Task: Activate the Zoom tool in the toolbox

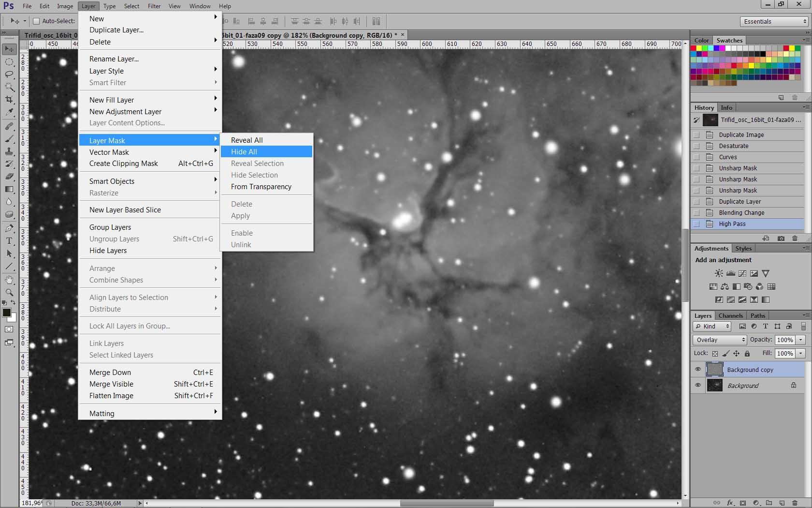Action: (9, 292)
